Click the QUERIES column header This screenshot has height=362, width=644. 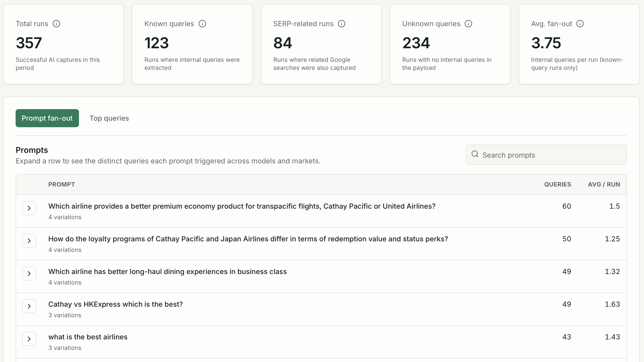[x=558, y=184]
